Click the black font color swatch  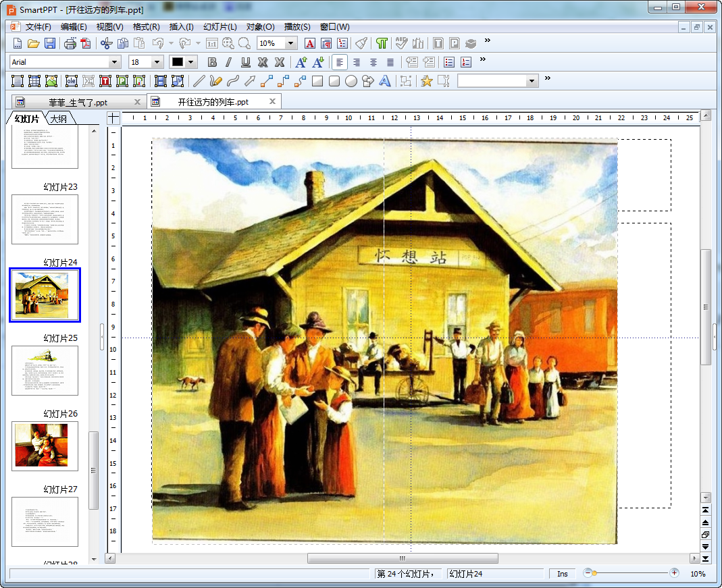point(177,62)
